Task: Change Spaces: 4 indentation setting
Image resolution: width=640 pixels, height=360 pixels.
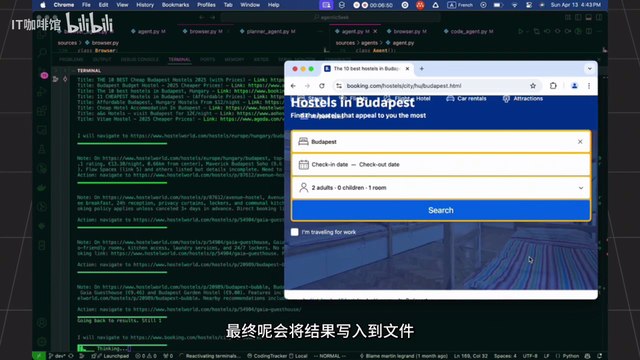Action: (x=505, y=356)
